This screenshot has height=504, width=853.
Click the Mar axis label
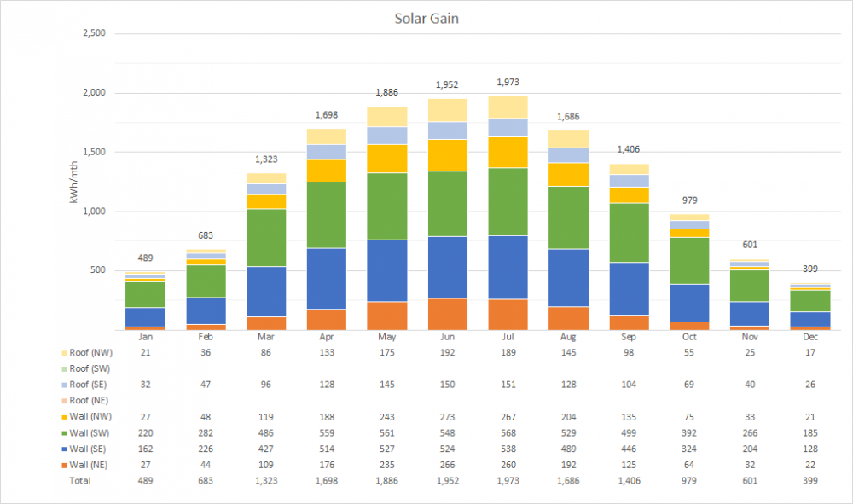point(266,337)
